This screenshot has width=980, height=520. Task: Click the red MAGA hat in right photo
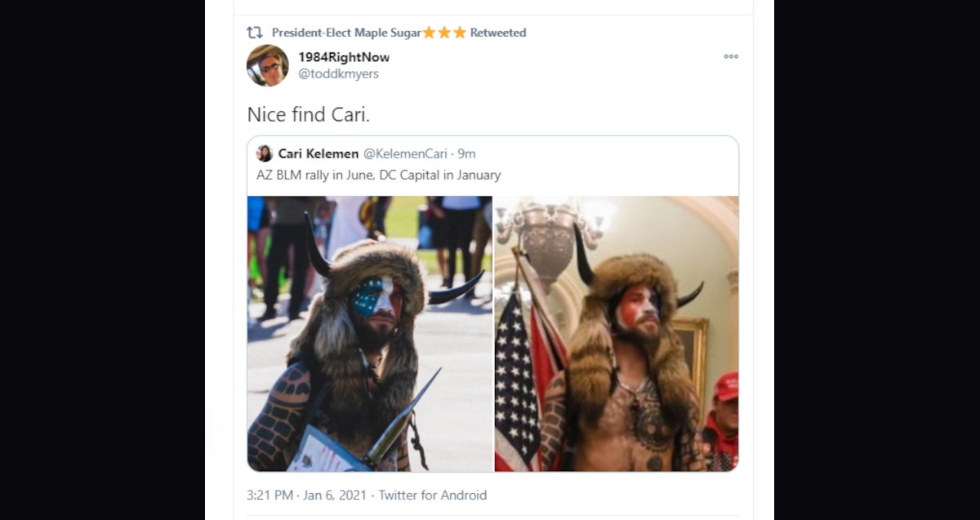[726, 385]
